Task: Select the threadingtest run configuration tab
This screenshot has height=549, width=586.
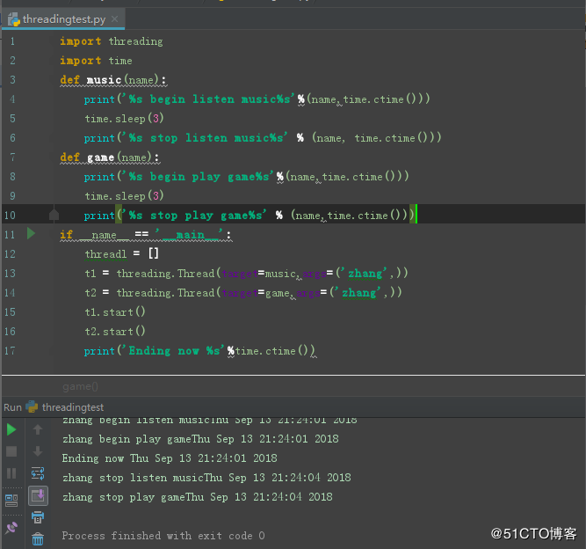Action: click(x=65, y=407)
